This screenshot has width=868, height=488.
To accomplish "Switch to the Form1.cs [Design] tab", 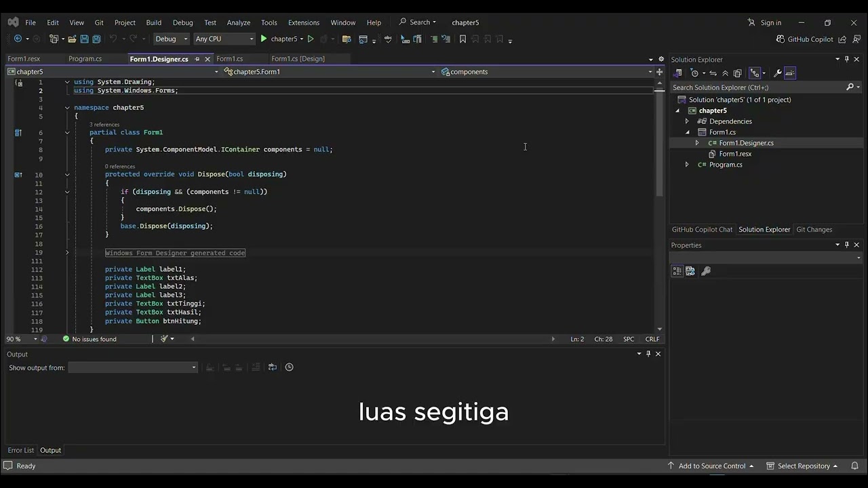I will (298, 59).
